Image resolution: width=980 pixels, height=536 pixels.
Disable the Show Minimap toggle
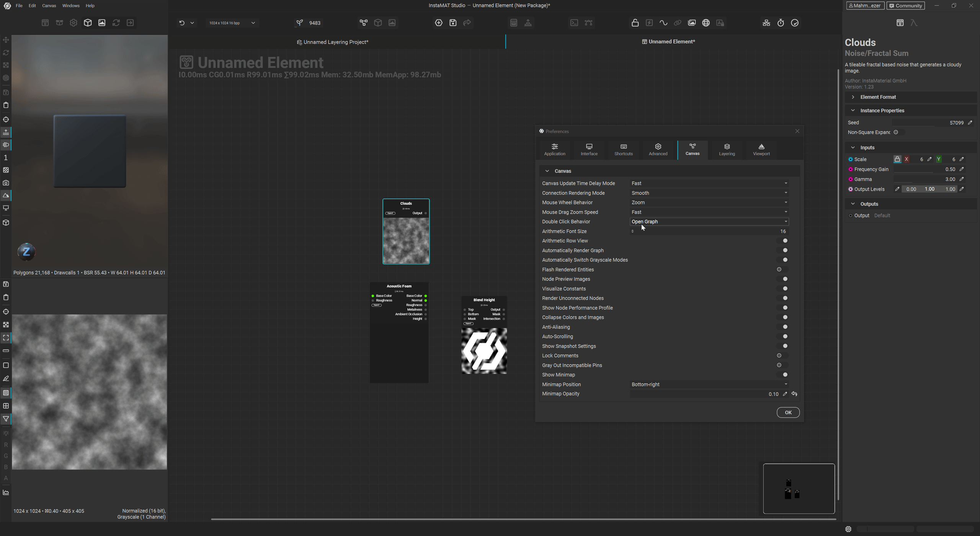(782, 375)
